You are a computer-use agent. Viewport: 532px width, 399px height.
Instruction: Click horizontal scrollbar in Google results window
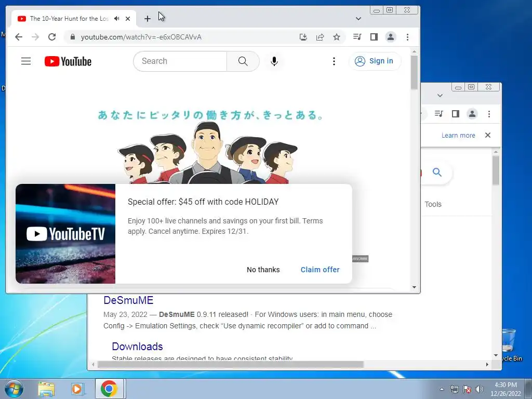pyautogui.click(x=230, y=364)
